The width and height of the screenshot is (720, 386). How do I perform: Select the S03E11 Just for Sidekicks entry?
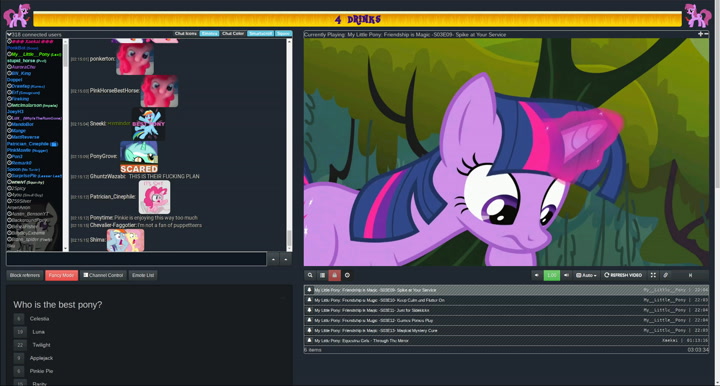point(506,310)
